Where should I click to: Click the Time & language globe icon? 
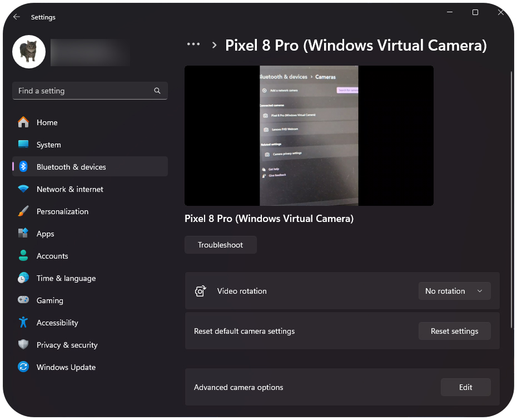23,278
